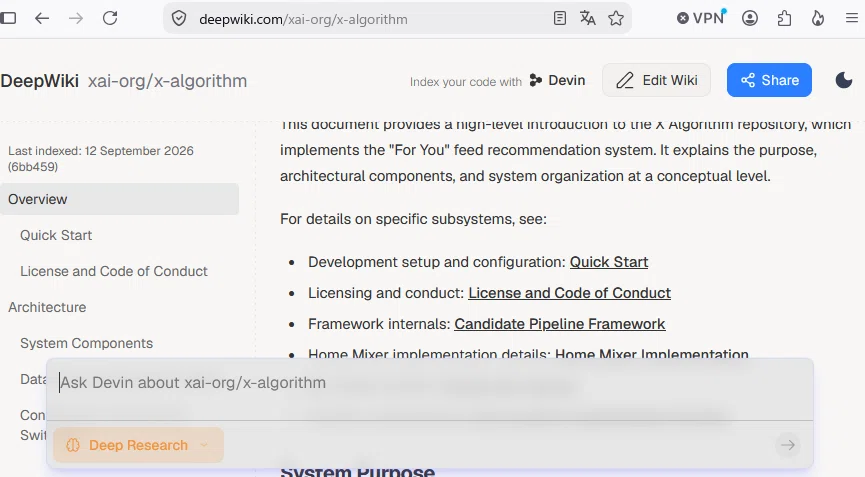Viewport: 865px width, 477px height.
Task: Submit question with the arrow send button
Action: pos(788,445)
